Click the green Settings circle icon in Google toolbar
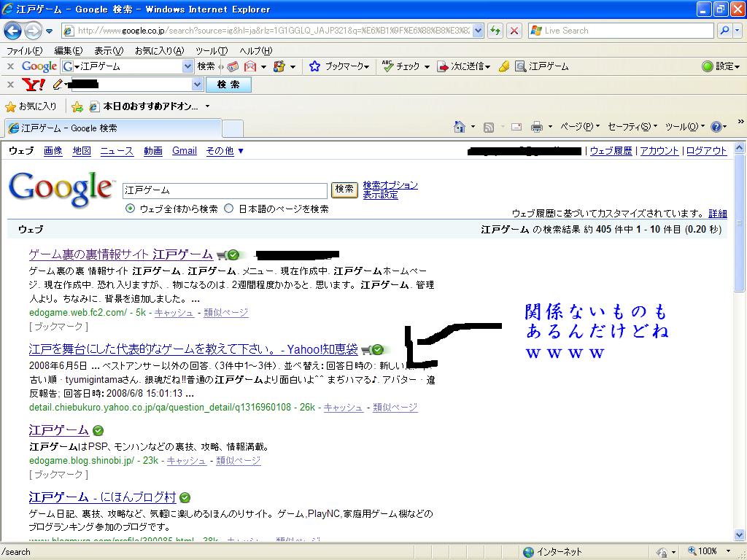This screenshot has height=560, width=747. point(708,66)
